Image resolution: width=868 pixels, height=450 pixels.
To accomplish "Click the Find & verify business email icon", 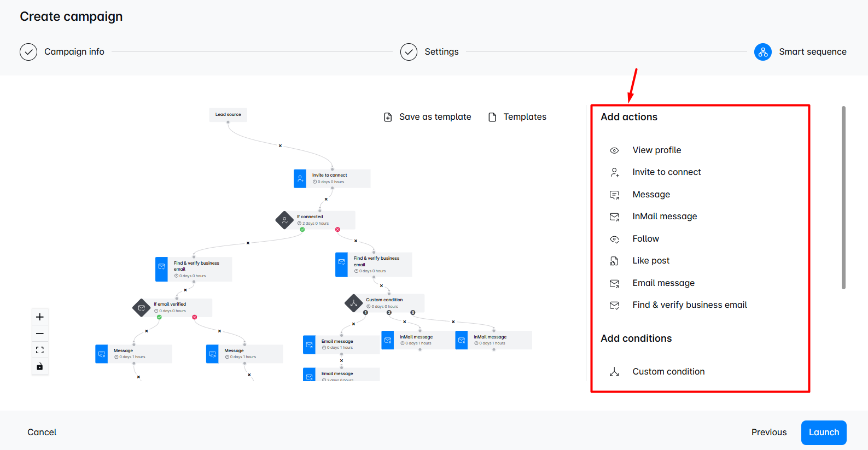I will point(614,305).
